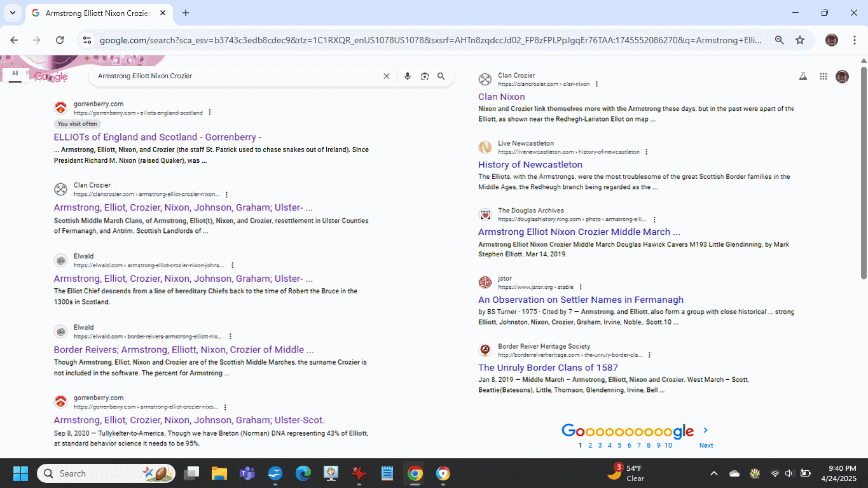Click the Windows taskbar Search box
Image resolution: width=868 pixels, height=488 pixels.
coord(106,473)
